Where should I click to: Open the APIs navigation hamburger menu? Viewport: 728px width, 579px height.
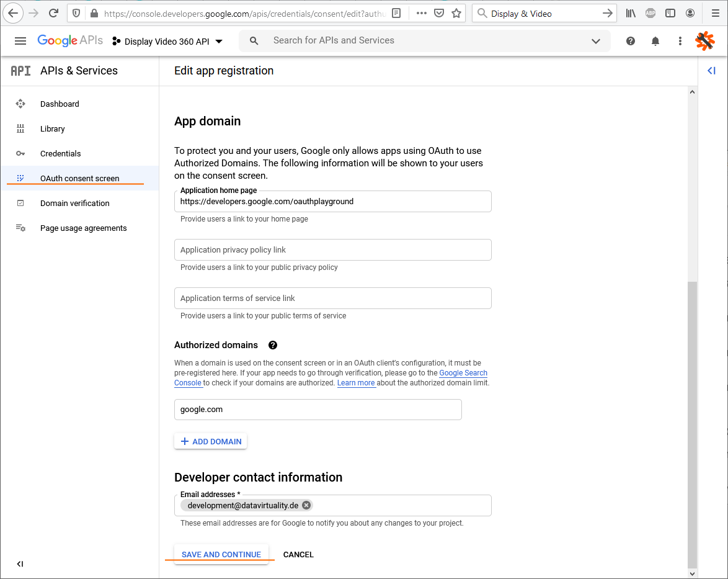(20, 40)
